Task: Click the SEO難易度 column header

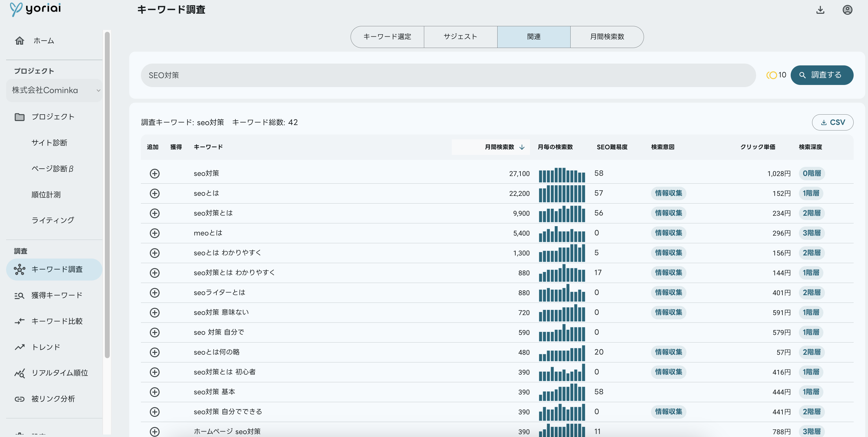Action: [x=612, y=147]
